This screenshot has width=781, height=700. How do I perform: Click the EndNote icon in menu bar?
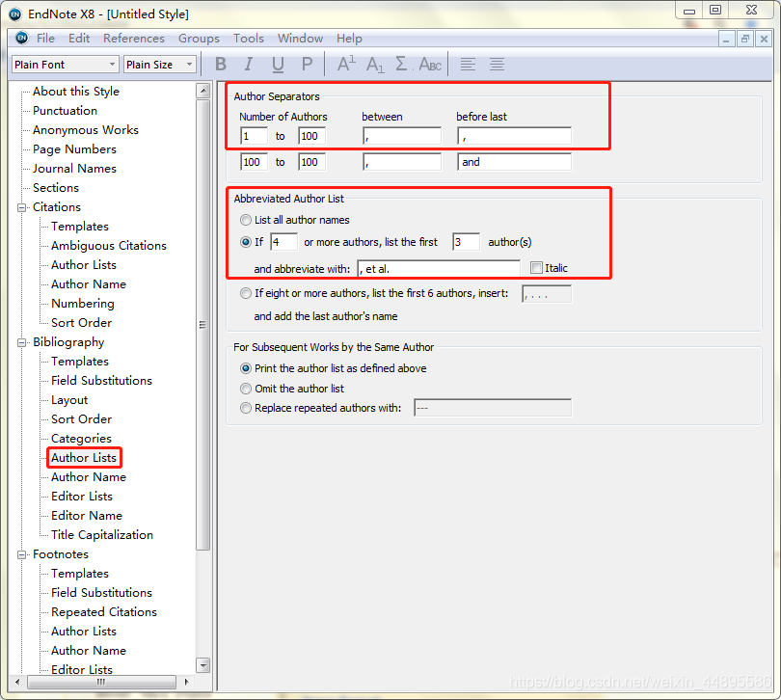(x=22, y=38)
